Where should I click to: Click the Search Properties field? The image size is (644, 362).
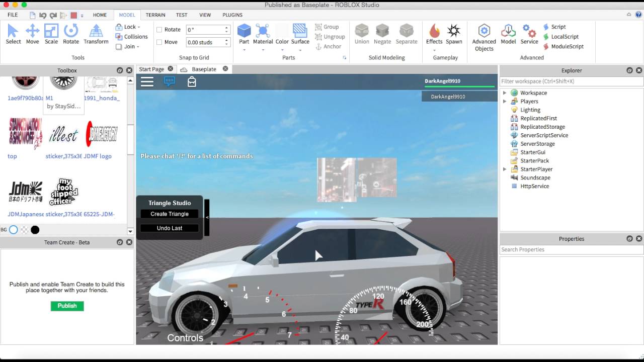coord(572,249)
